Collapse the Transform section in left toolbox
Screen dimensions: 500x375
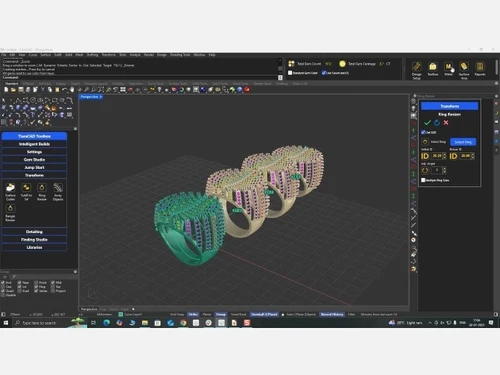pyautogui.click(x=34, y=175)
